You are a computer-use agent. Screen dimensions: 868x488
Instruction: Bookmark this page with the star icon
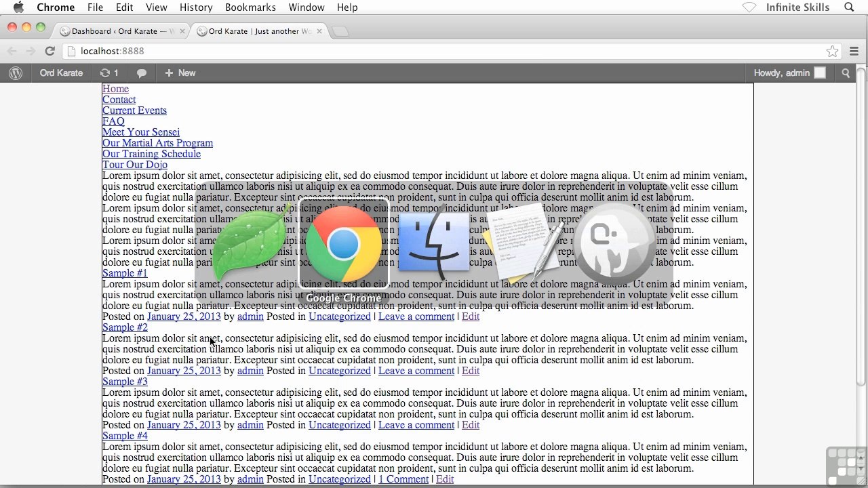(x=832, y=52)
